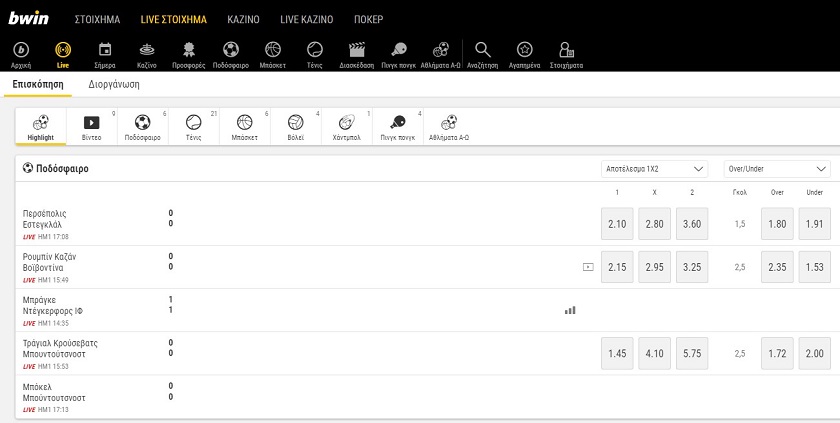Select the Βόλεϊ filter
This screenshot has height=423, width=840.
[295, 127]
